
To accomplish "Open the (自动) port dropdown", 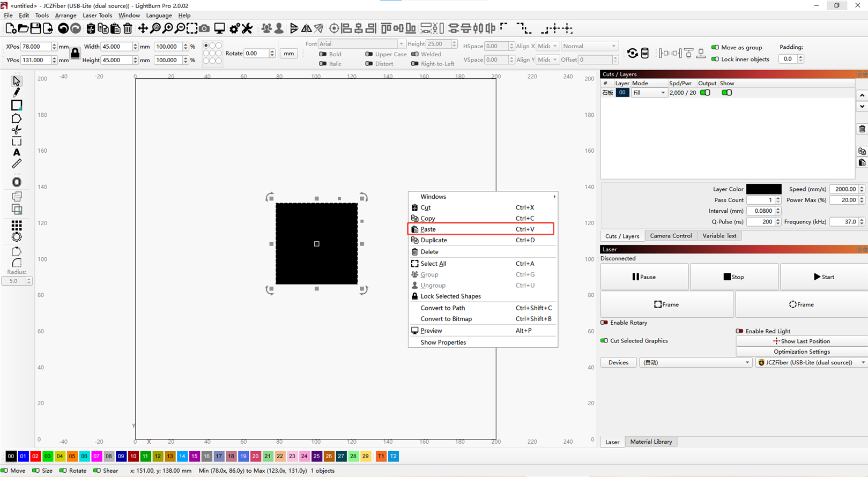I will click(695, 362).
